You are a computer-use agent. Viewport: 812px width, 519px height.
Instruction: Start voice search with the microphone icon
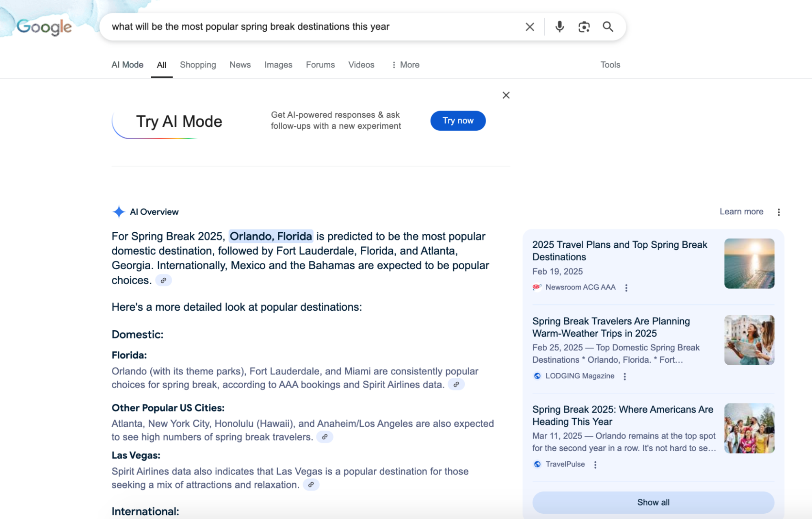[x=559, y=27]
